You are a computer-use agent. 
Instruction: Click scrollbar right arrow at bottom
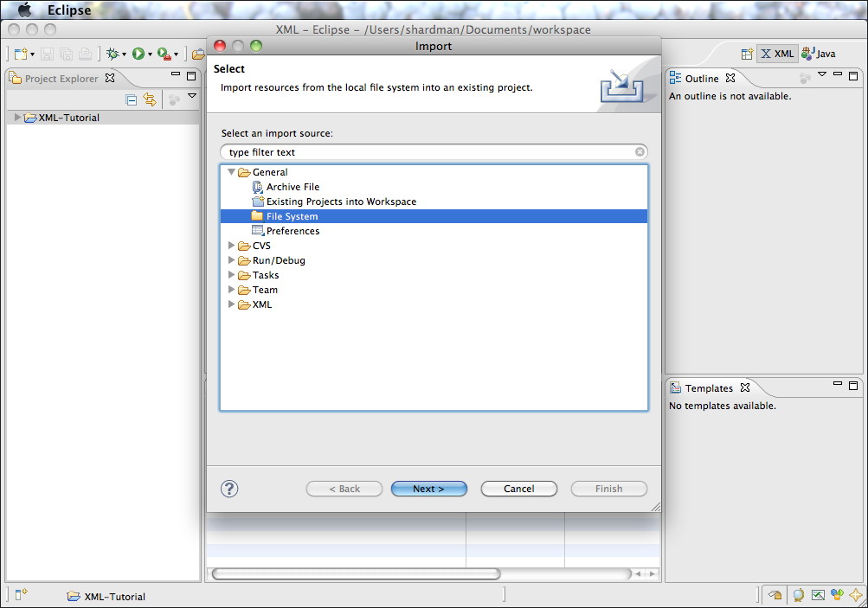653,573
